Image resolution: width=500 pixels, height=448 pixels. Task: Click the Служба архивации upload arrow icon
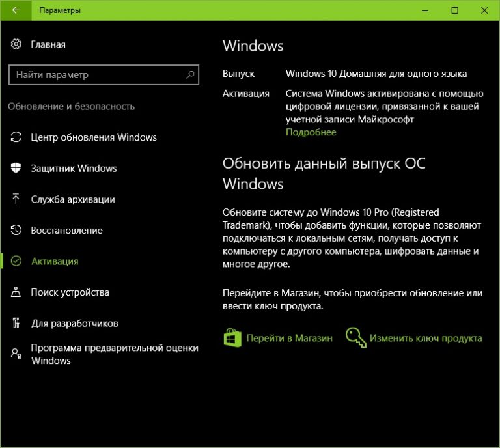[x=16, y=199]
